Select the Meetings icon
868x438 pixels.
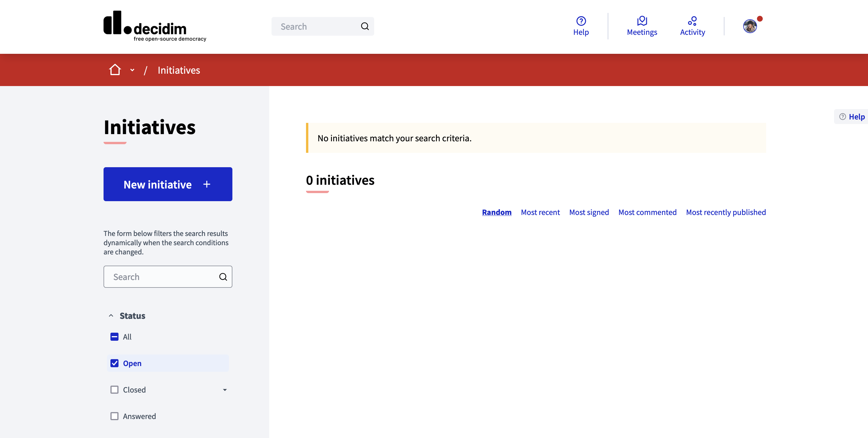[x=642, y=26]
